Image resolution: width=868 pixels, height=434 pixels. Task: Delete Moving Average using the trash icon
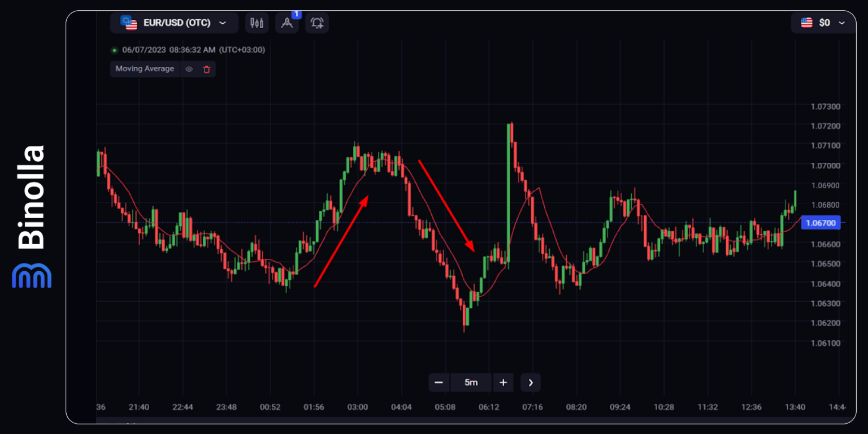pyautogui.click(x=206, y=69)
